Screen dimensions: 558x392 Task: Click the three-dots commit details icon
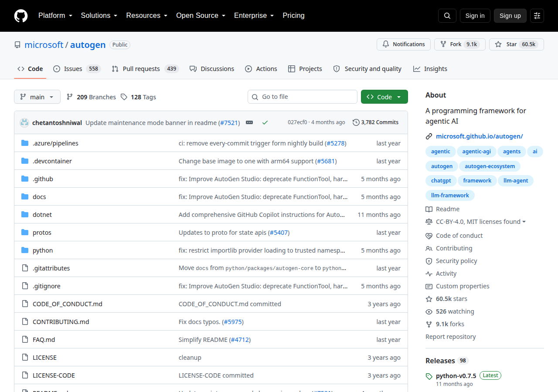click(x=249, y=122)
